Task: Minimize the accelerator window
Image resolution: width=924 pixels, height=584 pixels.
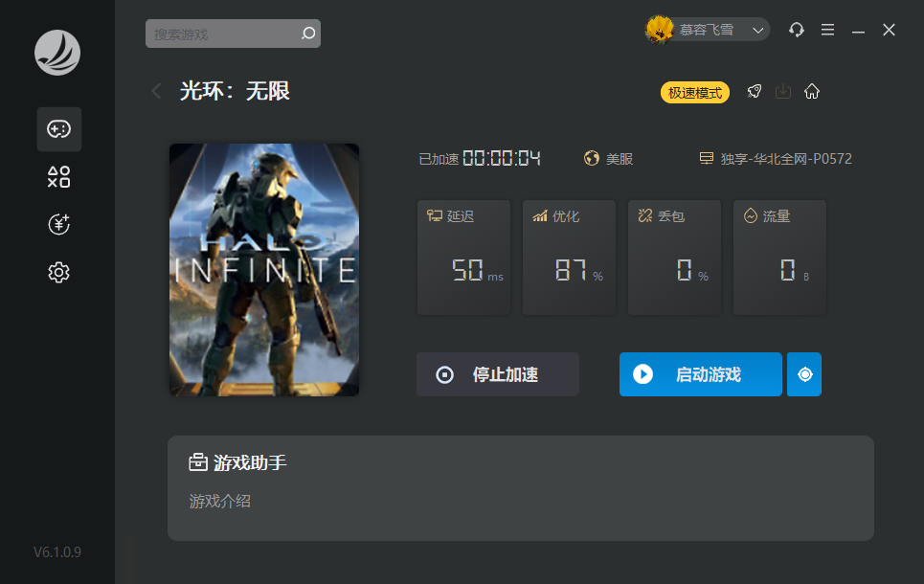Action: coord(858,30)
